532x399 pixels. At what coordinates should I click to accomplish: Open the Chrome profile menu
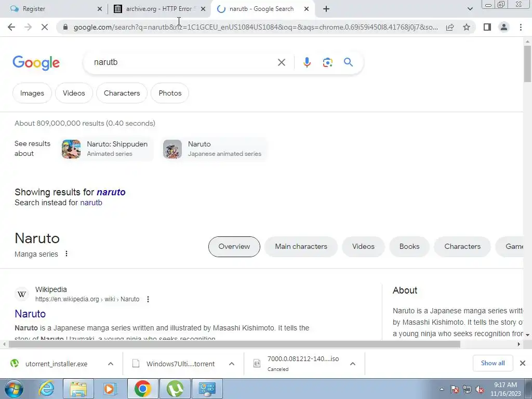tap(504, 27)
